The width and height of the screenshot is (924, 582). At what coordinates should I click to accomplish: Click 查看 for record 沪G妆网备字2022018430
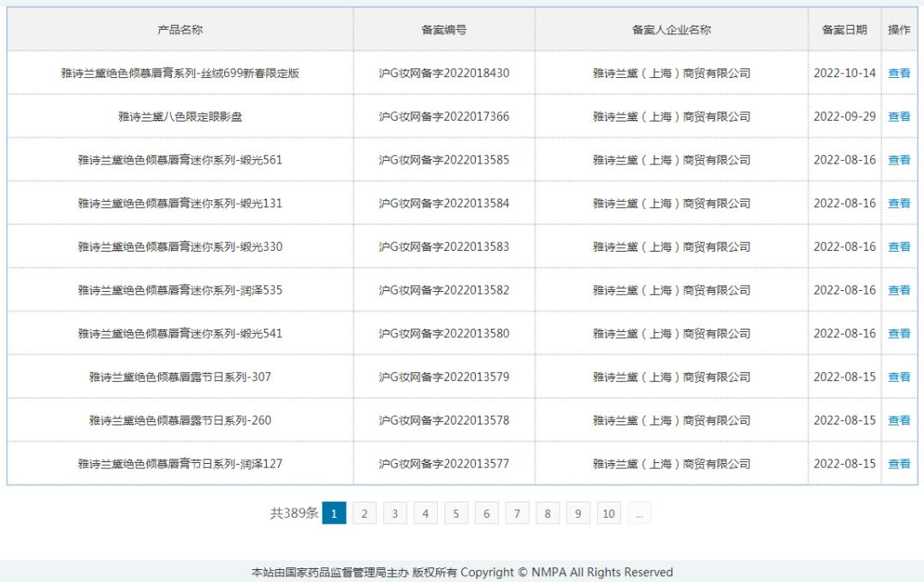click(898, 73)
